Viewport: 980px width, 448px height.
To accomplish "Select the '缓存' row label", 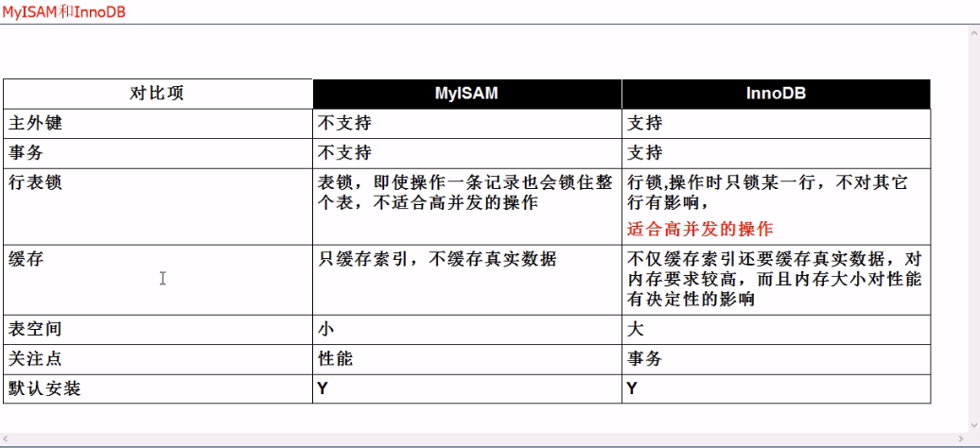I will [26, 259].
